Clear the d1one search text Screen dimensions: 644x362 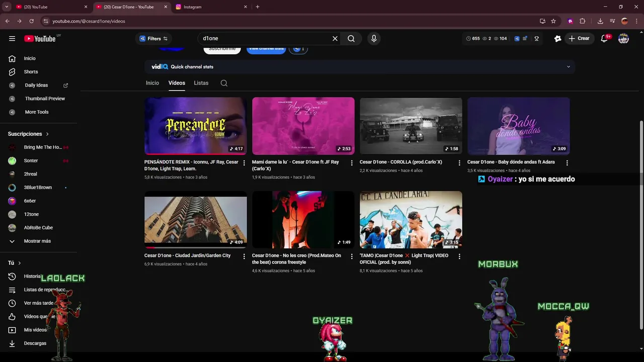[335, 39]
